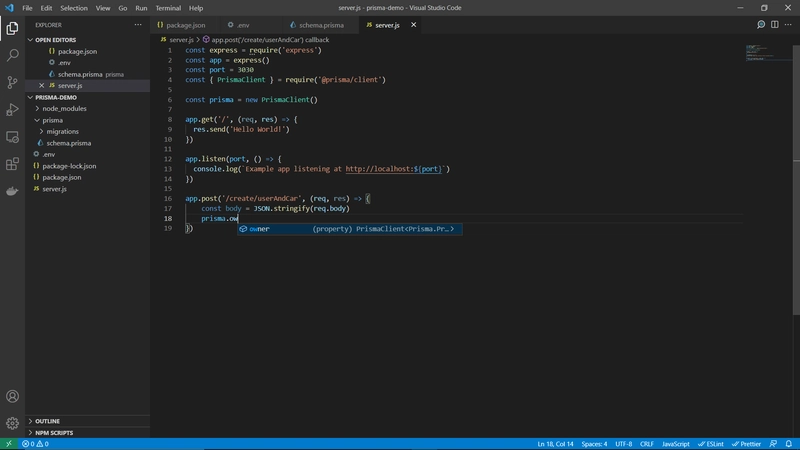Viewport: 800px width, 450px height.
Task: Click the VS Code logo icon
Action: (x=9, y=8)
